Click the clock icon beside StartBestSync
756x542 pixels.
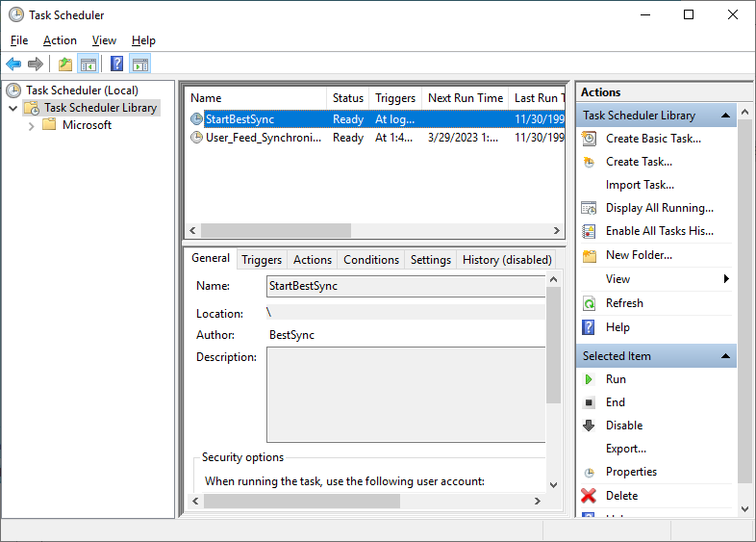(x=197, y=118)
